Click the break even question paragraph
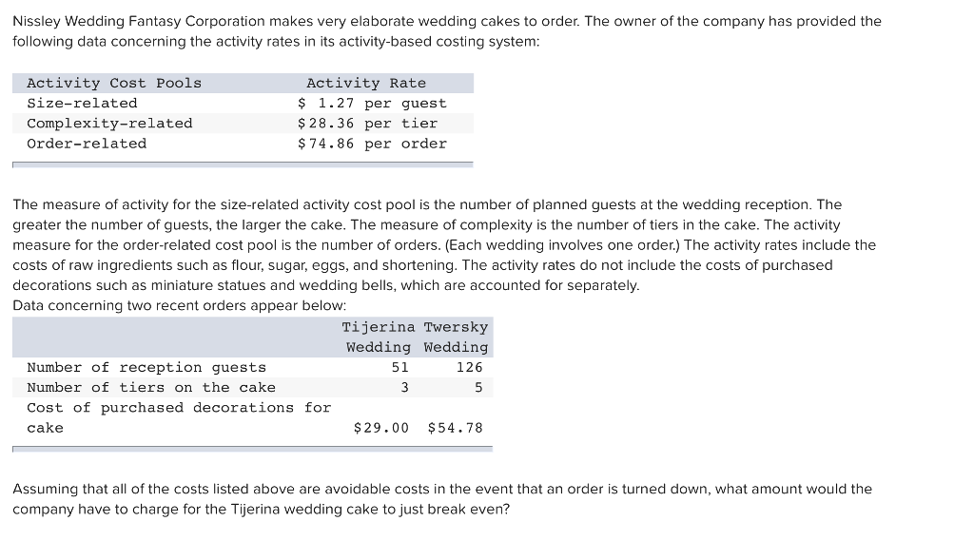 (442, 499)
